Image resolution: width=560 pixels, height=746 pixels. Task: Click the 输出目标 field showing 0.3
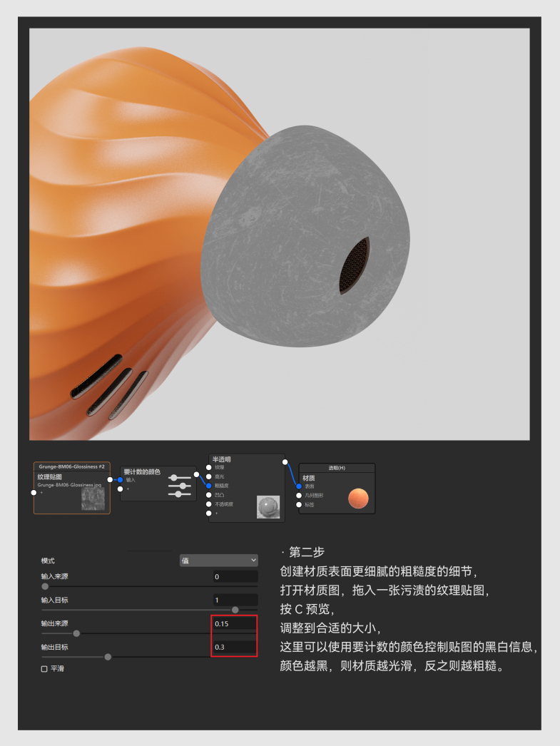tap(235, 648)
